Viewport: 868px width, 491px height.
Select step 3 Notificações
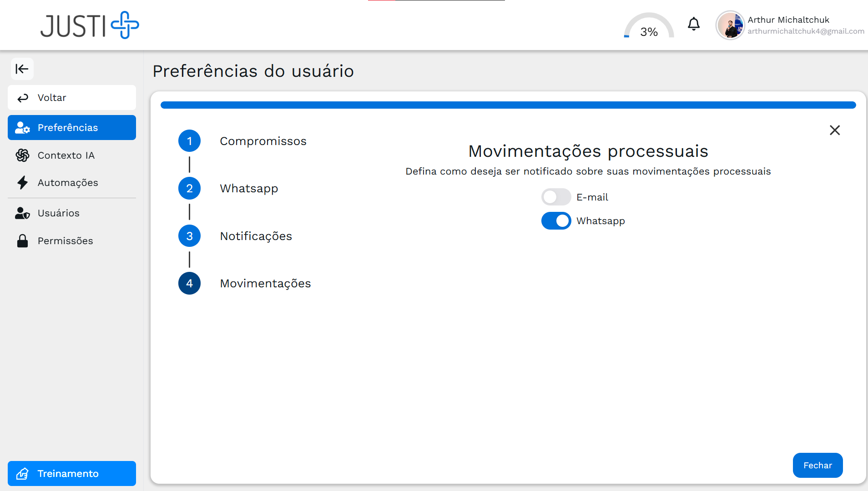189,235
